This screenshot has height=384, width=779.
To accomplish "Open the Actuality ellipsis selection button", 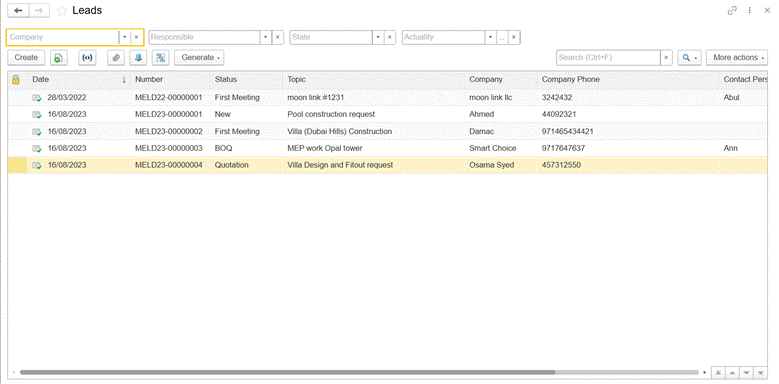I will click(503, 37).
